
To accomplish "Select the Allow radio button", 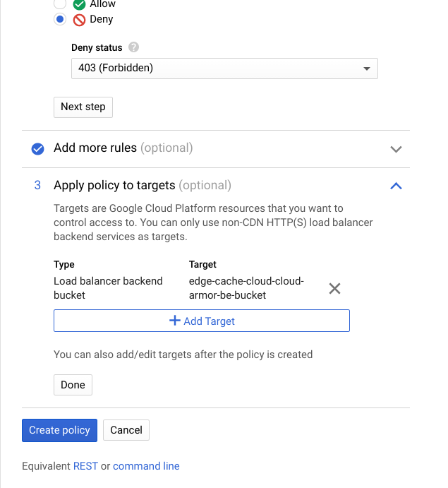I will pos(61,4).
